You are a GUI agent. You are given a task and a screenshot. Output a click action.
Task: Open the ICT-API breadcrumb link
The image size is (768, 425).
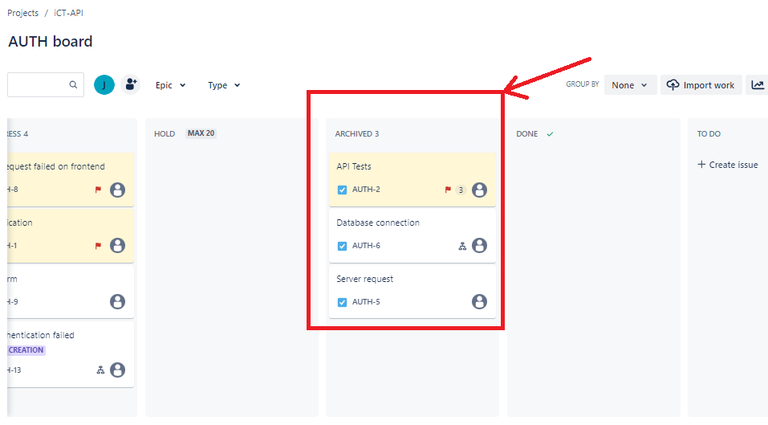68,13
